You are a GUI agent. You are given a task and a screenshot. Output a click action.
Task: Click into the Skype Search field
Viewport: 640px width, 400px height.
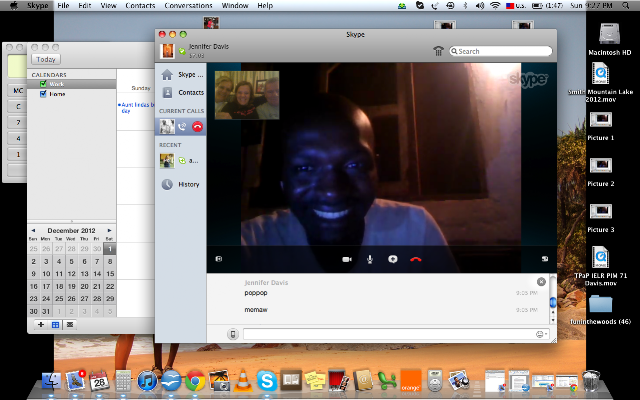(x=501, y=51)
